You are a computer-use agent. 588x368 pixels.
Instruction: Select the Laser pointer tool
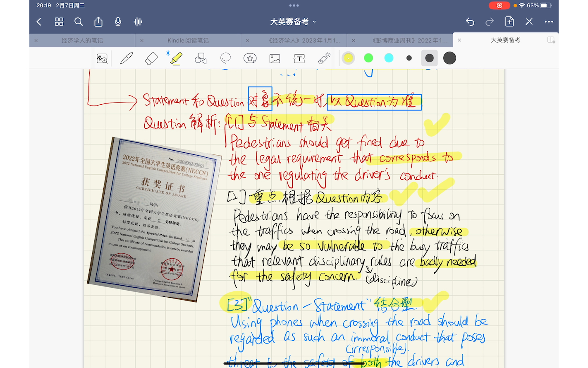point(324,58)
